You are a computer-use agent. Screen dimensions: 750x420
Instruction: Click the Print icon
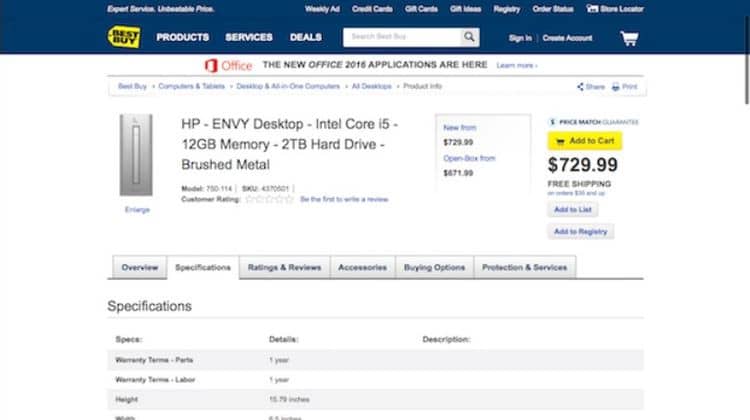coord(616,87)
